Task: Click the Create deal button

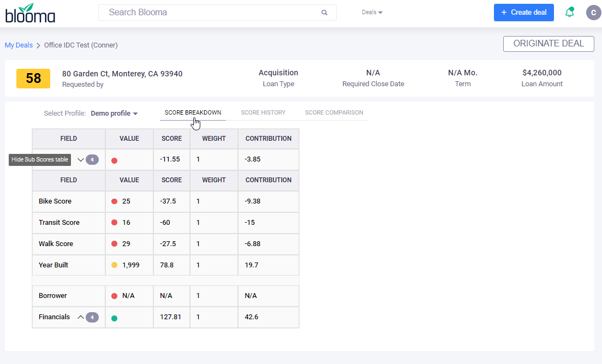Action: [x=523, y=13]
